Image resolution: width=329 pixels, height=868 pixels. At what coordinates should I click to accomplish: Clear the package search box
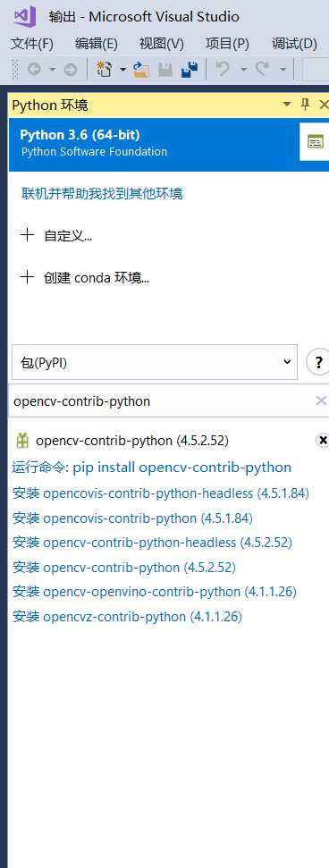(x=321, y=400)
